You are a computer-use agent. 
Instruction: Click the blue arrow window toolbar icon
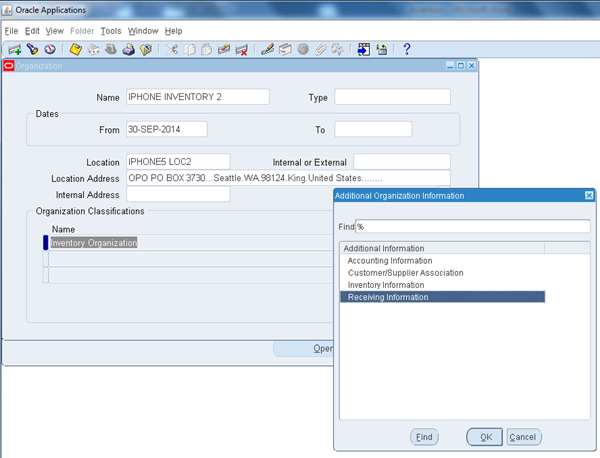[x=364, y=49]
